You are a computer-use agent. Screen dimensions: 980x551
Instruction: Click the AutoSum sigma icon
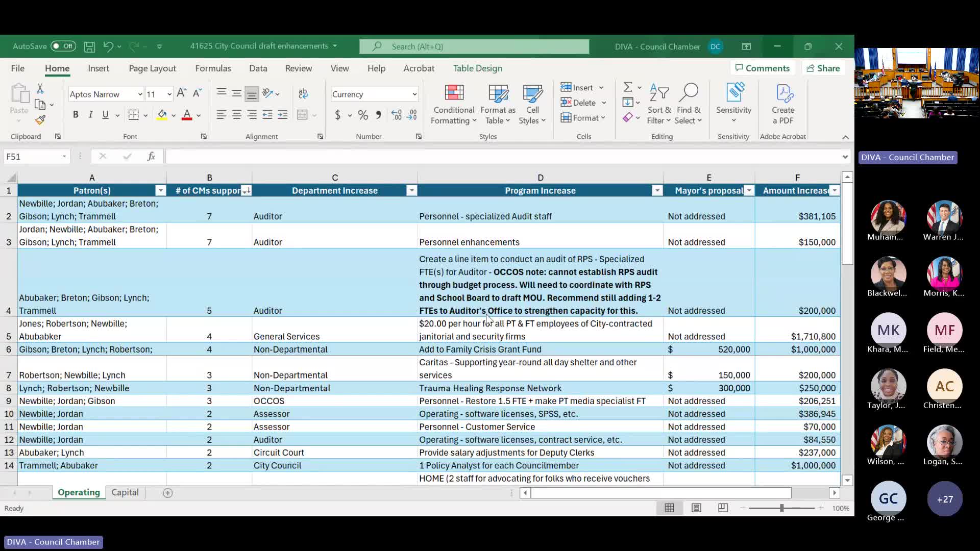(x=628, y=87)
